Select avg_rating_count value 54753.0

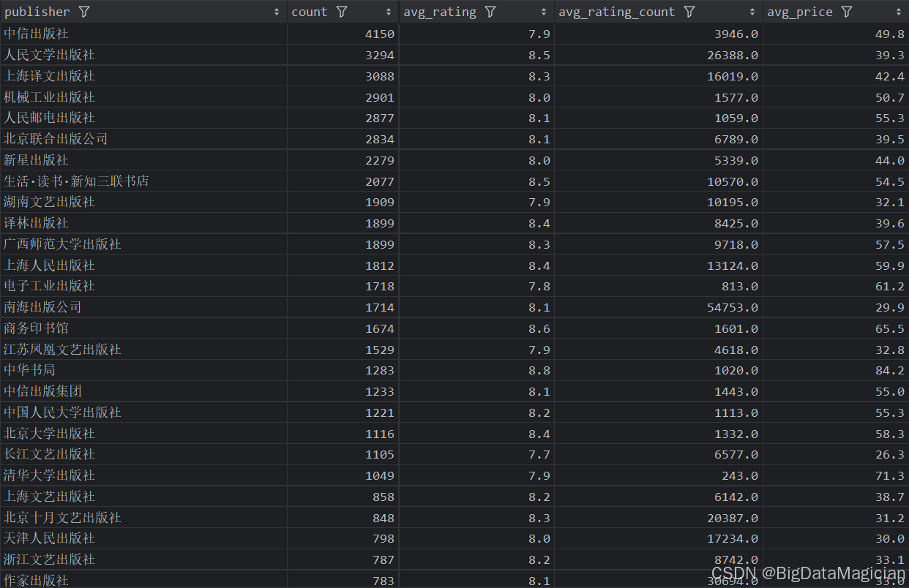[733, 308]
